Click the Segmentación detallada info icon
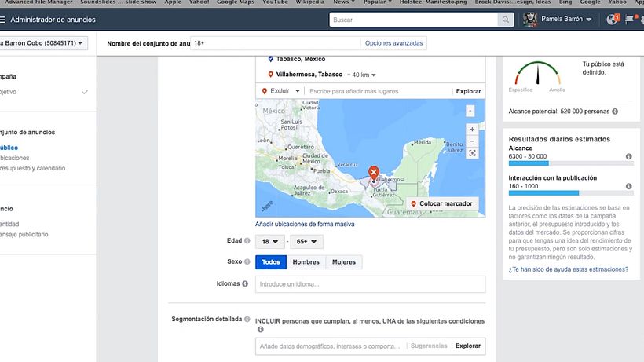 (x=247, y=319)
